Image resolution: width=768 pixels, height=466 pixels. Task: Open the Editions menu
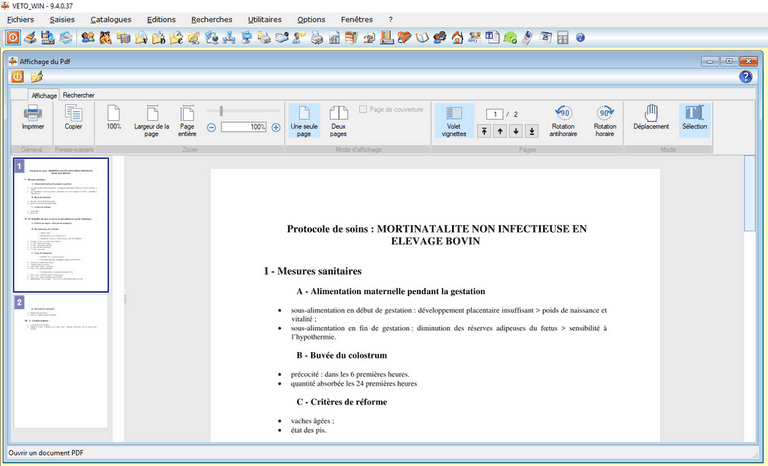pos(161,20)
